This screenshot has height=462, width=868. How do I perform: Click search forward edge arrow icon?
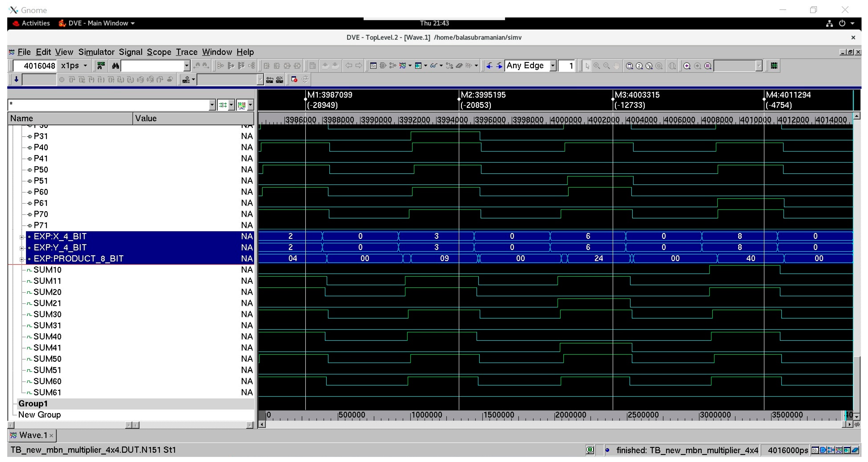click(x=499, y=66)
